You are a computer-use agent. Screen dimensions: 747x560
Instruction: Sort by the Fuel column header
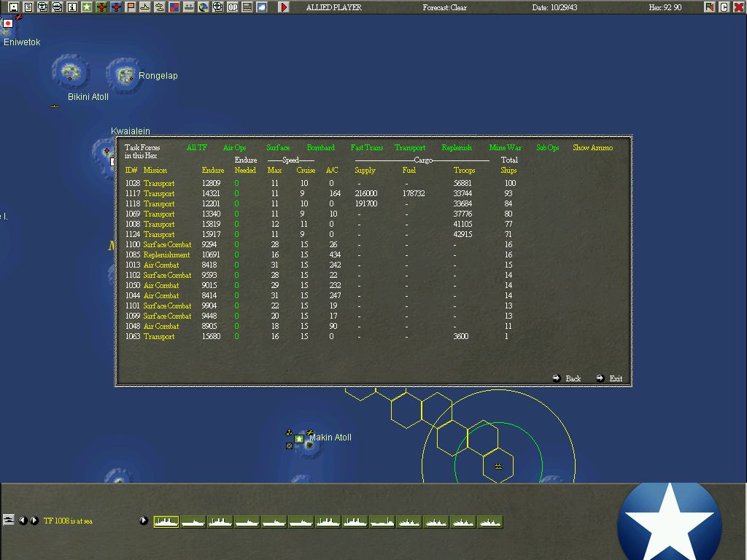(409, 171)
